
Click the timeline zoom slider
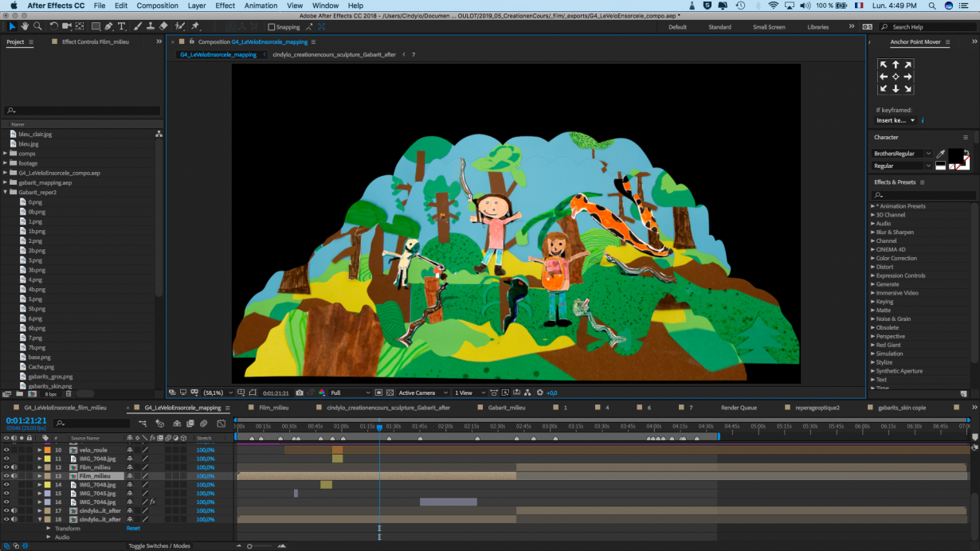[x=250, y=545]
